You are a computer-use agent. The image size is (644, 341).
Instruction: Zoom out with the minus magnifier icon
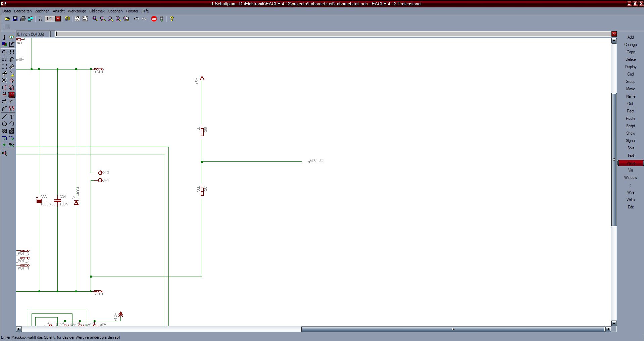click(x=110, y=19)
